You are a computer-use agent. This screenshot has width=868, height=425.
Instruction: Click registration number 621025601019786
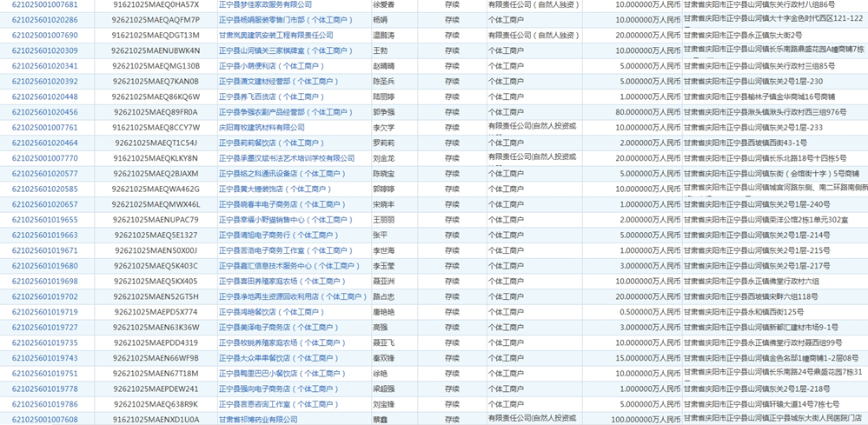[44, 404]
